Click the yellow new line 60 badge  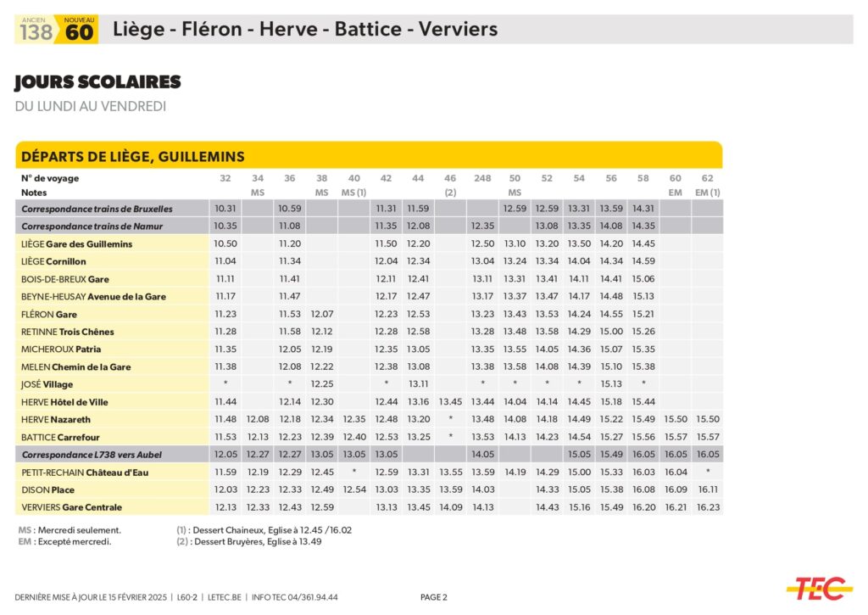tap(80, 31)
